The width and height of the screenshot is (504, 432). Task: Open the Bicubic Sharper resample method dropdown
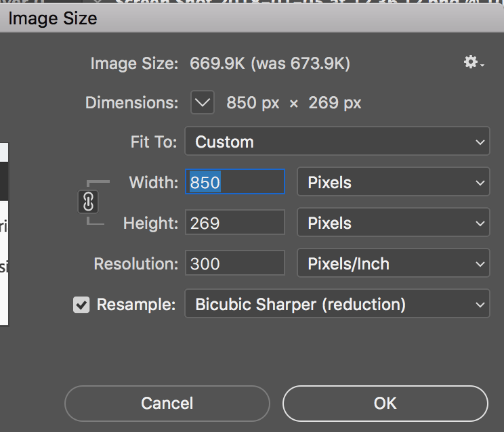pyautogui.click(x=337, y=304)
